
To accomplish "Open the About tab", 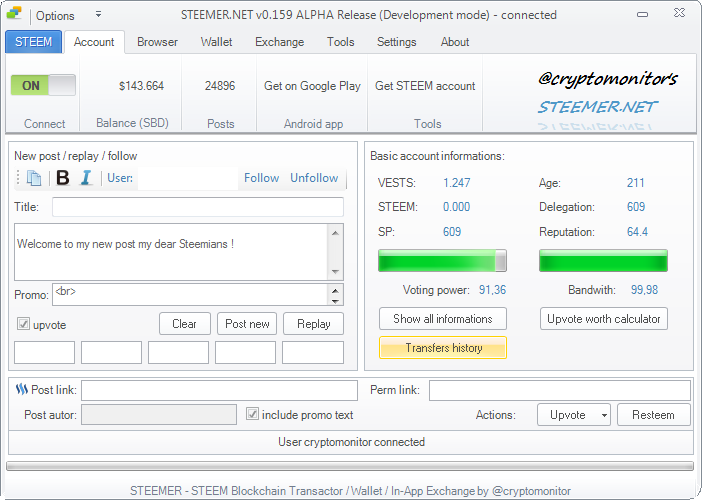I will pyautogui.click(x=454, y=42).
